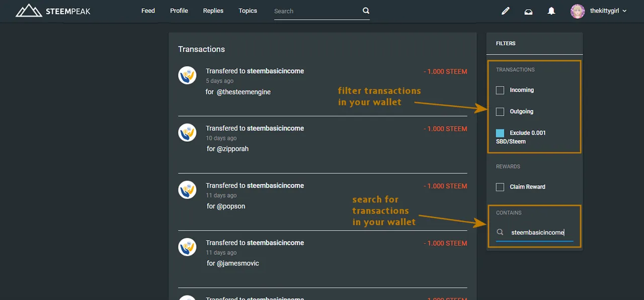Click the REWARDS section label

(508, 166)
